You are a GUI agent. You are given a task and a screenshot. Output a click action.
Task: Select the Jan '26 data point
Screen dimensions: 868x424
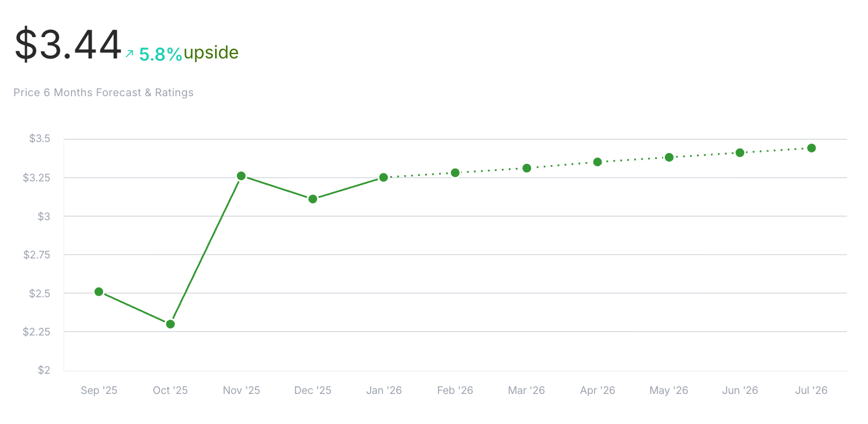(384, 178)
